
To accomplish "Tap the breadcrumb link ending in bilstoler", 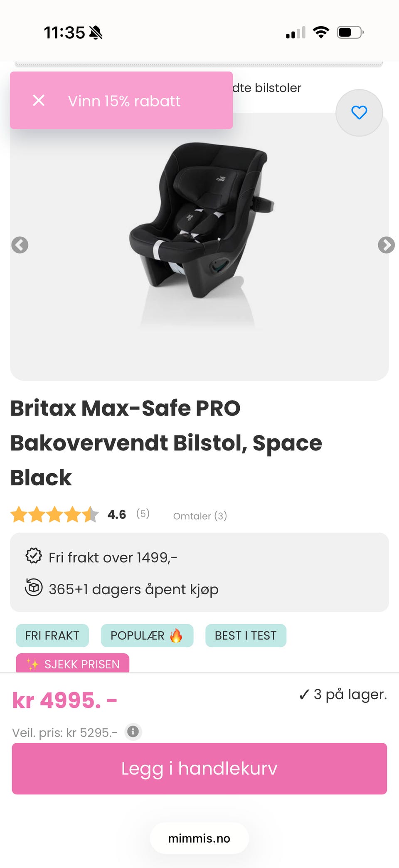I will 267,88.
